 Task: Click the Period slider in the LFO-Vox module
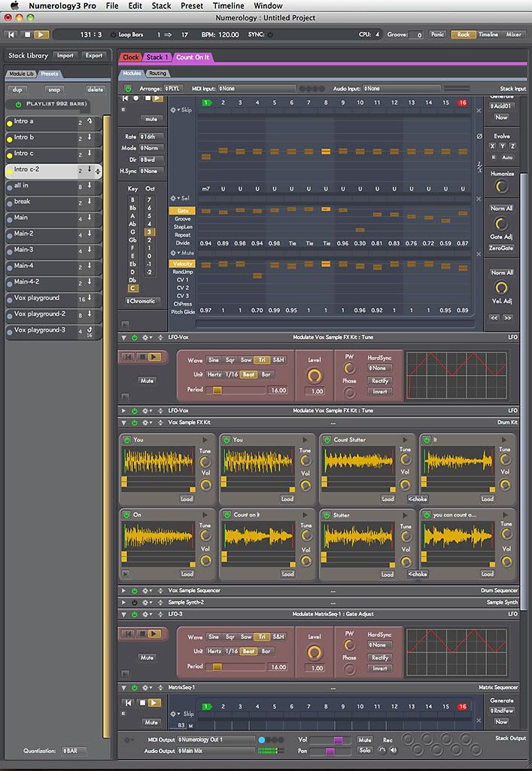(x=235, y=391)
